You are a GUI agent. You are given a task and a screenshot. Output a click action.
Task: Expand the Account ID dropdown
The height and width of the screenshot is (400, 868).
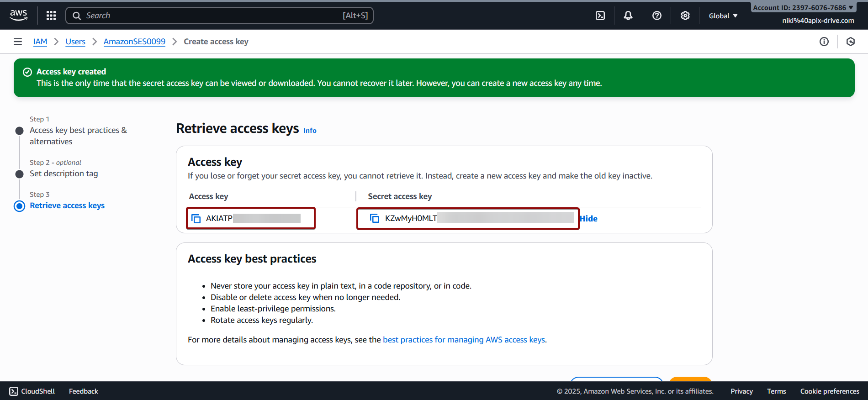click(x=803, y=8)
